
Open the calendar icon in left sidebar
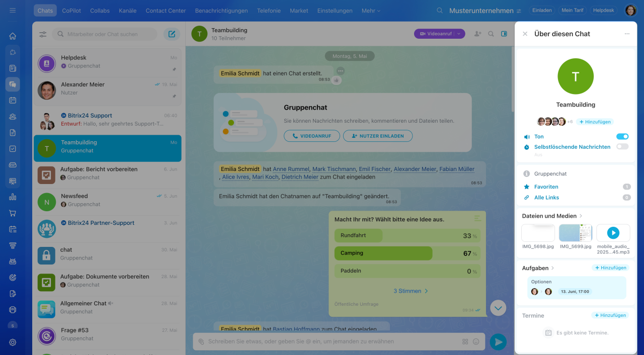pos(13,100)
